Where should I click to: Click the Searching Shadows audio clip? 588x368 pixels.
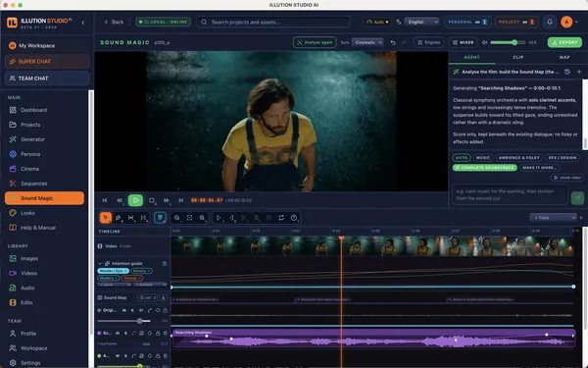tap(373, 339)
